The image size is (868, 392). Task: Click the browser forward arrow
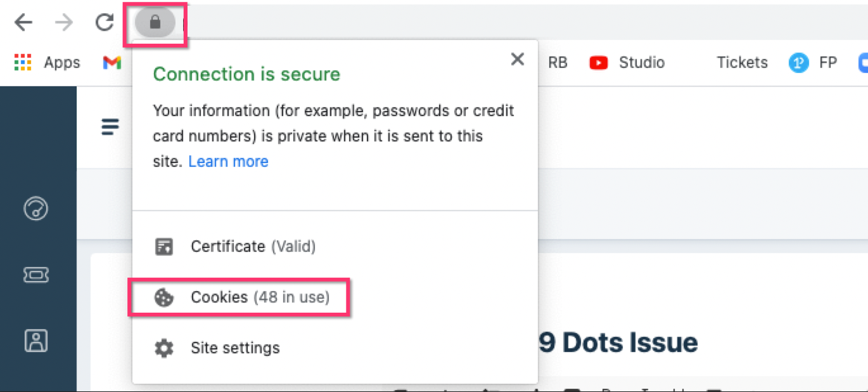click(63, 23)
